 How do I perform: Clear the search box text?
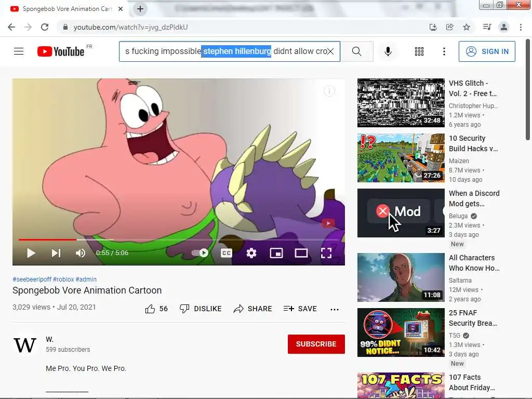(330, 51)
